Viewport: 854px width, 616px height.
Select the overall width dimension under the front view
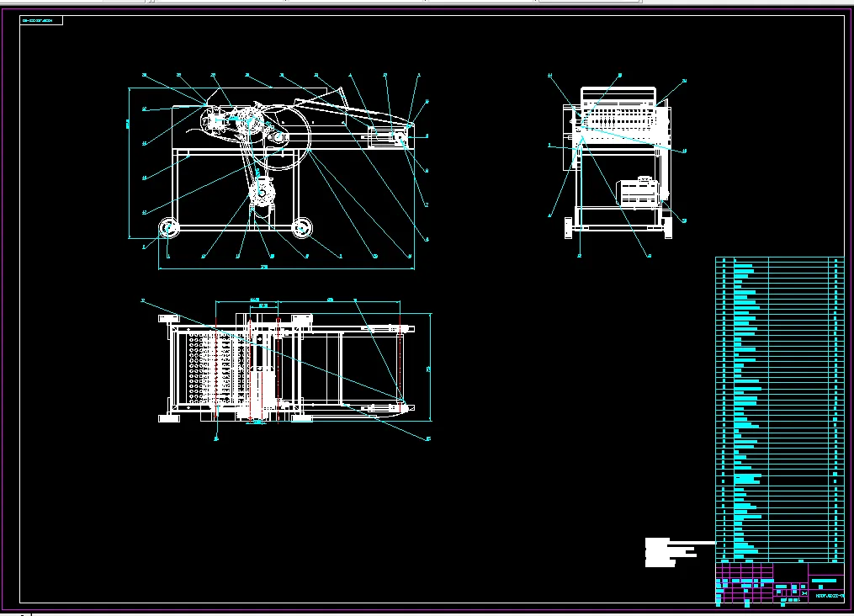[x=286, y=267]
